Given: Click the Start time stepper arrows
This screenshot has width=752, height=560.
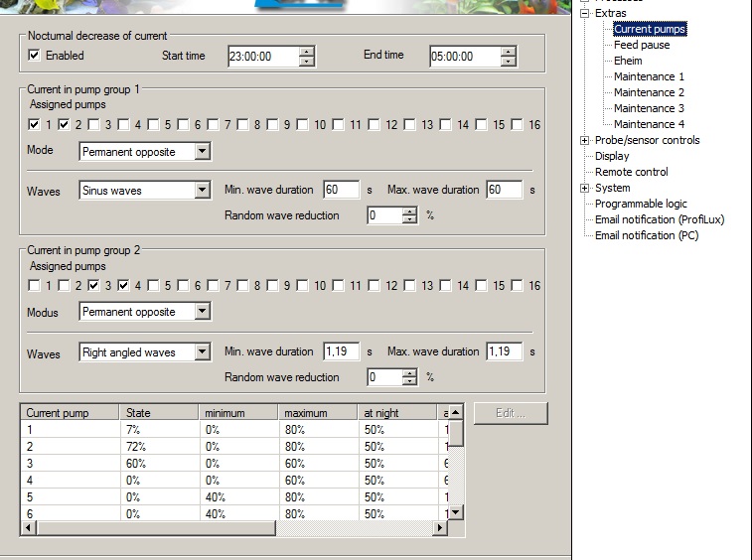Looking at the screenshot, I should [307, 57].
